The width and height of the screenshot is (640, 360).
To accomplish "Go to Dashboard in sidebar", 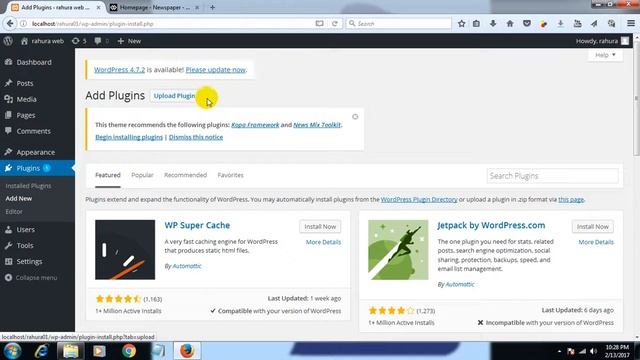I will (x=34, y=62).
